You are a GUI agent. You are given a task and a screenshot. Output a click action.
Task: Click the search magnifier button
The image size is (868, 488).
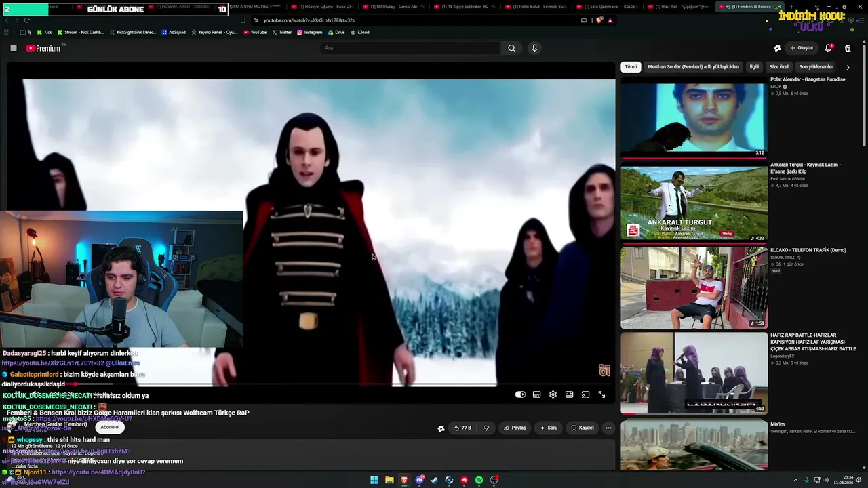pos(512,48)
